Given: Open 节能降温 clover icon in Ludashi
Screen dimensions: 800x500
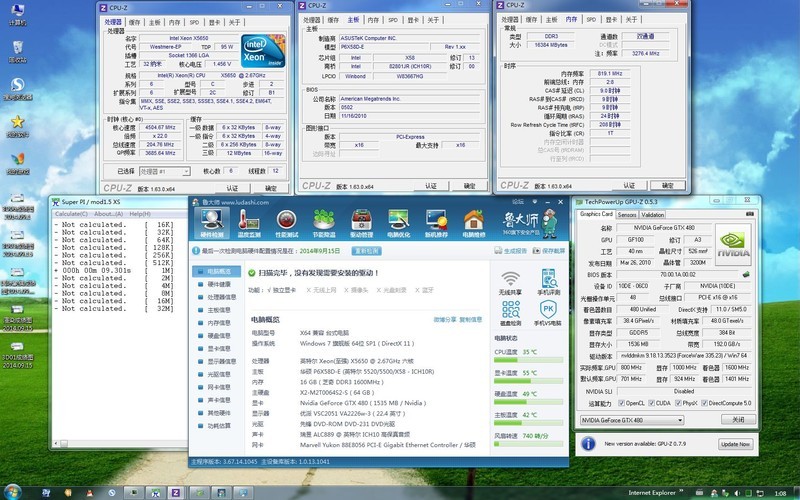Looking at the screenshot, I should pos(324,223).
